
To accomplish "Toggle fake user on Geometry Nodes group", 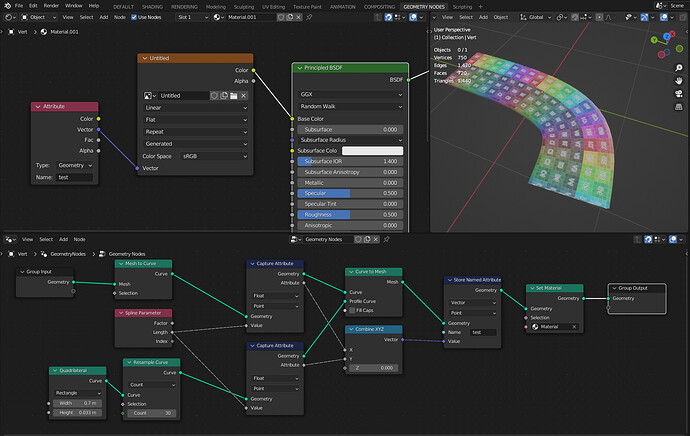I will point(358,239).
